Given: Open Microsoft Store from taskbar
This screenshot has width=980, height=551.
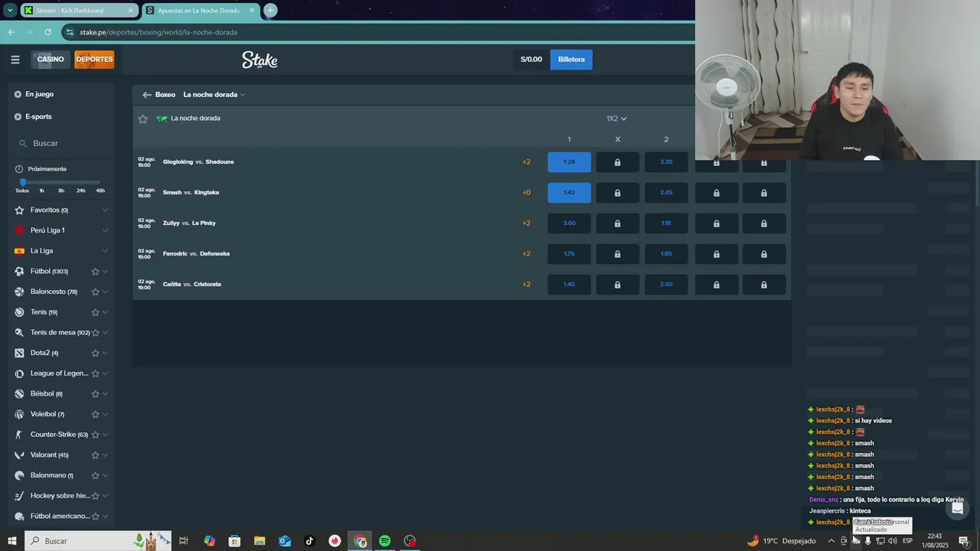Looking at the screenshot, I should (x=234, y=541).
